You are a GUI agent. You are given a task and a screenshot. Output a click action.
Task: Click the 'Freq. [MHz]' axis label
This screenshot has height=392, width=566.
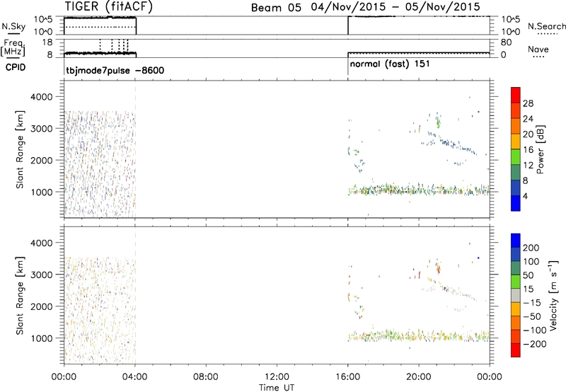pyautogui.click(x=13, y=47)
